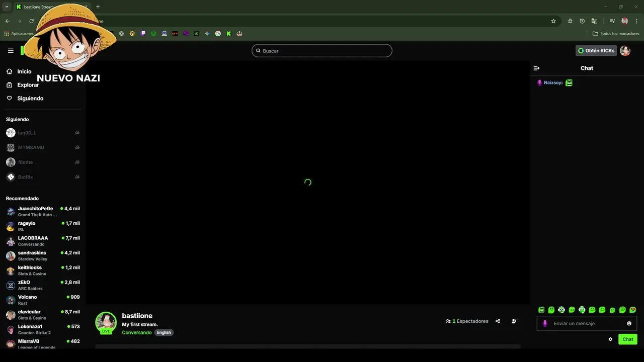Open the Google bookmark in the bookmarks bar
This screenshot has height=362, width=644.
(218, 34)
